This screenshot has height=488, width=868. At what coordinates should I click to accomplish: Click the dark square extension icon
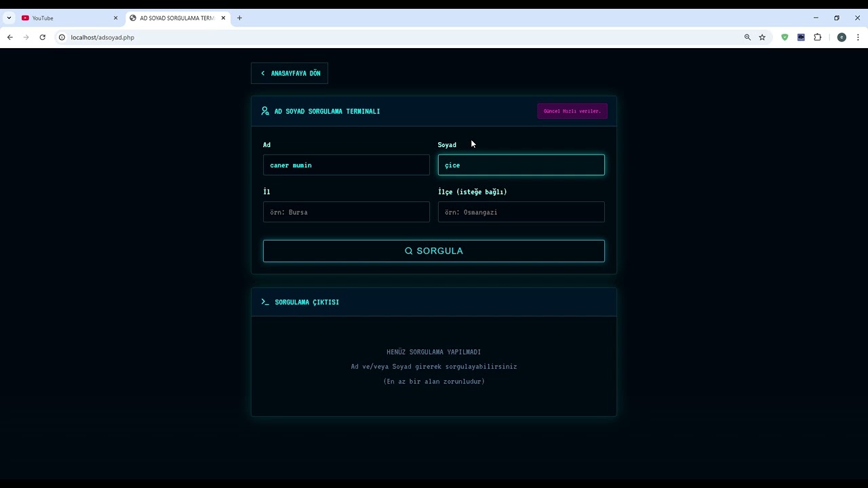801,37
